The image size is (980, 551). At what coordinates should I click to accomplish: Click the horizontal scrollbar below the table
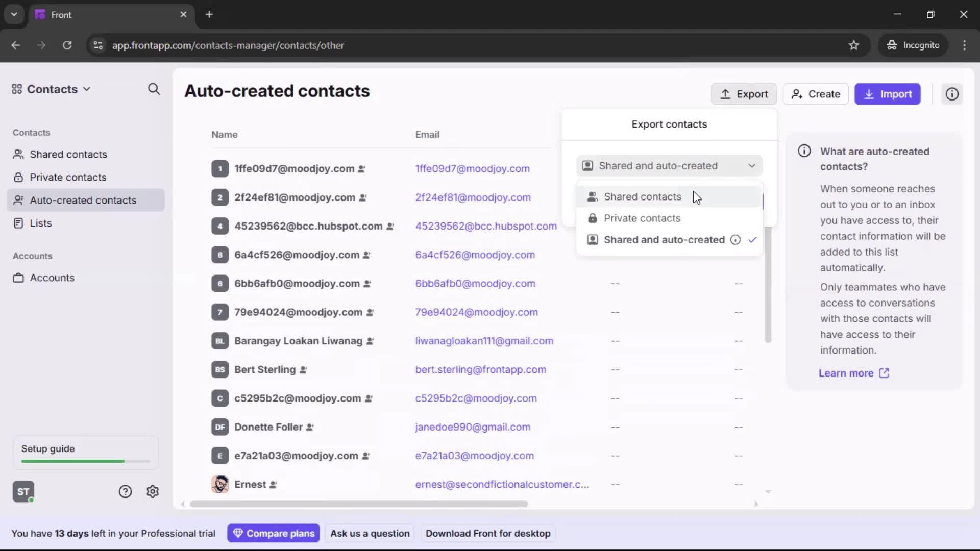359,504
